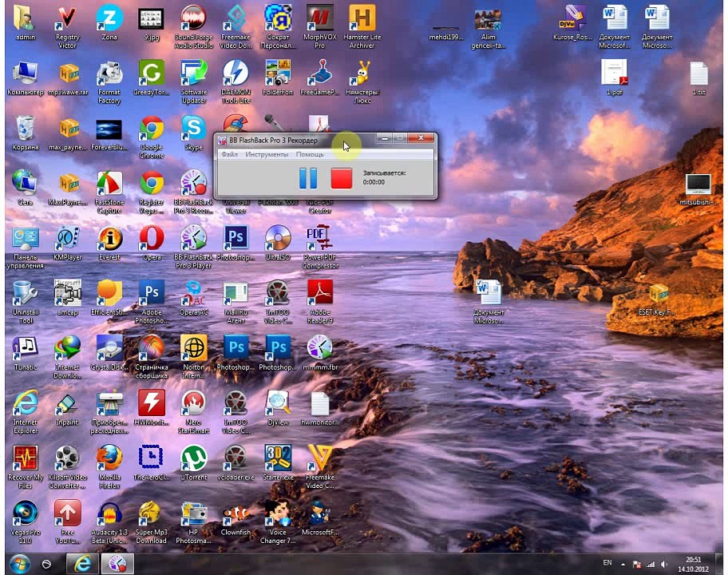
Task: Select the ESETKeyF archive icon
Action: [657, 299]
